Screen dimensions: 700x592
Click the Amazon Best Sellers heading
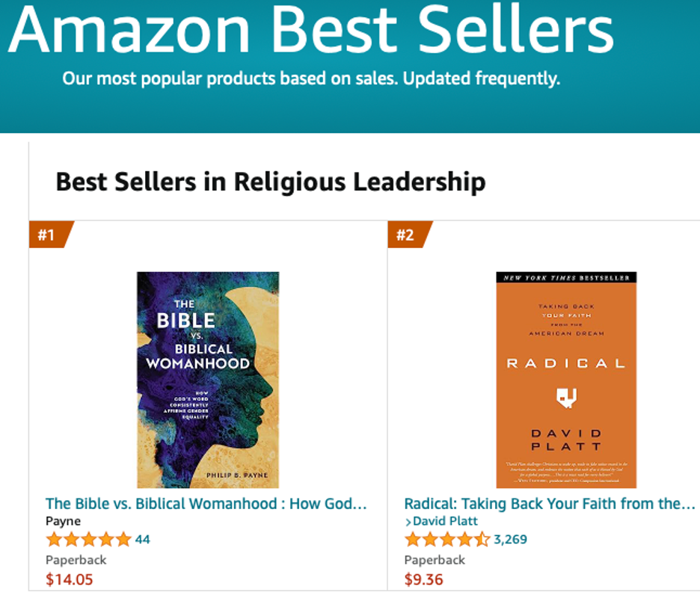point(311,31)
